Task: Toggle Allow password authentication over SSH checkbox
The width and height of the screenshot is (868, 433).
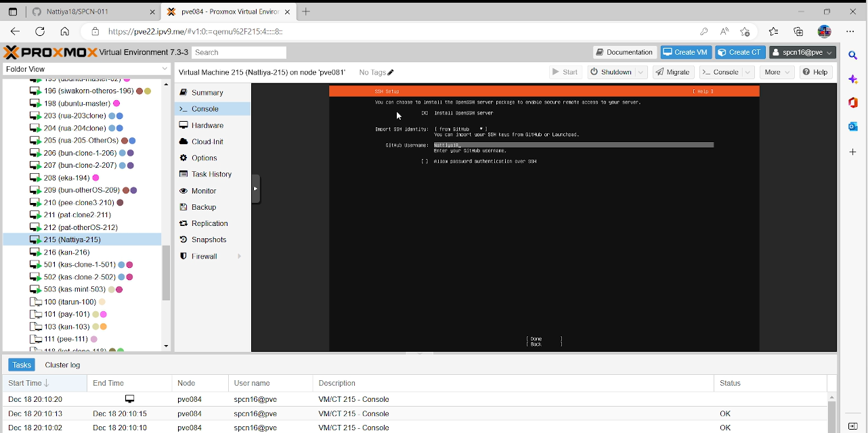Action: click(x=425, y=161)
